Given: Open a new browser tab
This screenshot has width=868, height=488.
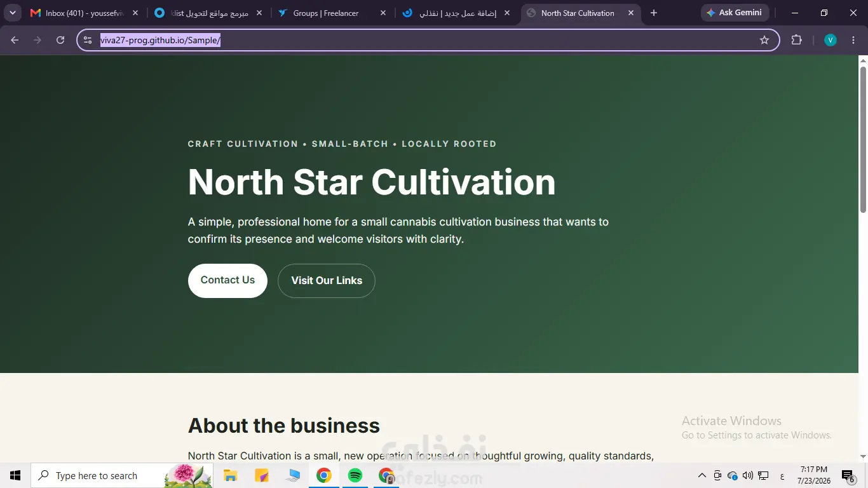Looking at the screenshot, I should coord(654,13).
